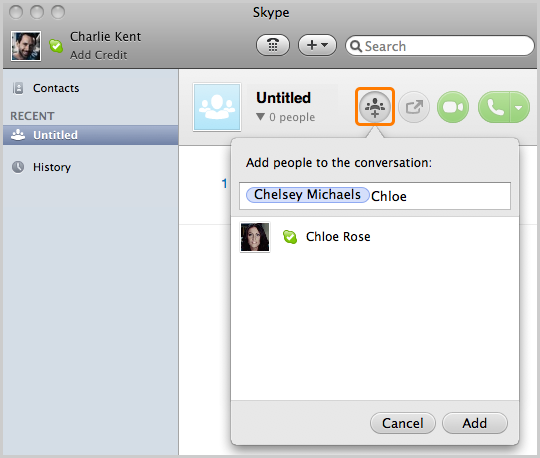Click the Add Credit link
540x458 pixels.
tap(98, 55)
